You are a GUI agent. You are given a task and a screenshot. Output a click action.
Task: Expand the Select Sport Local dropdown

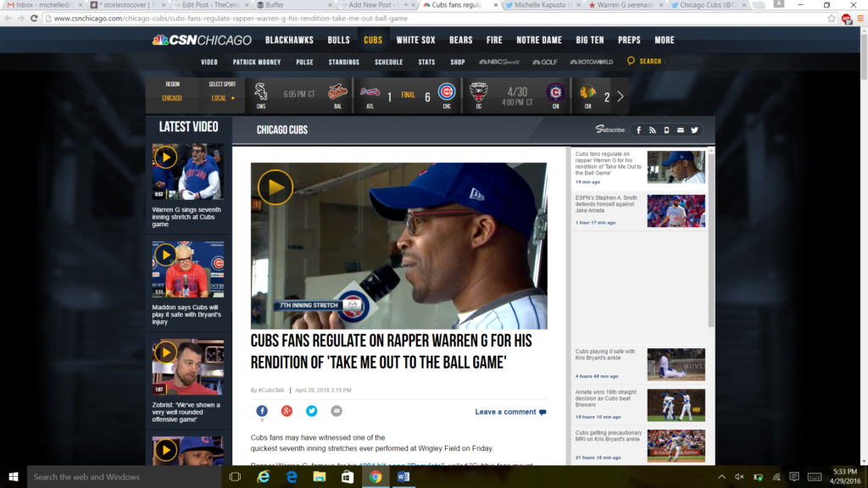coord(223,98)
